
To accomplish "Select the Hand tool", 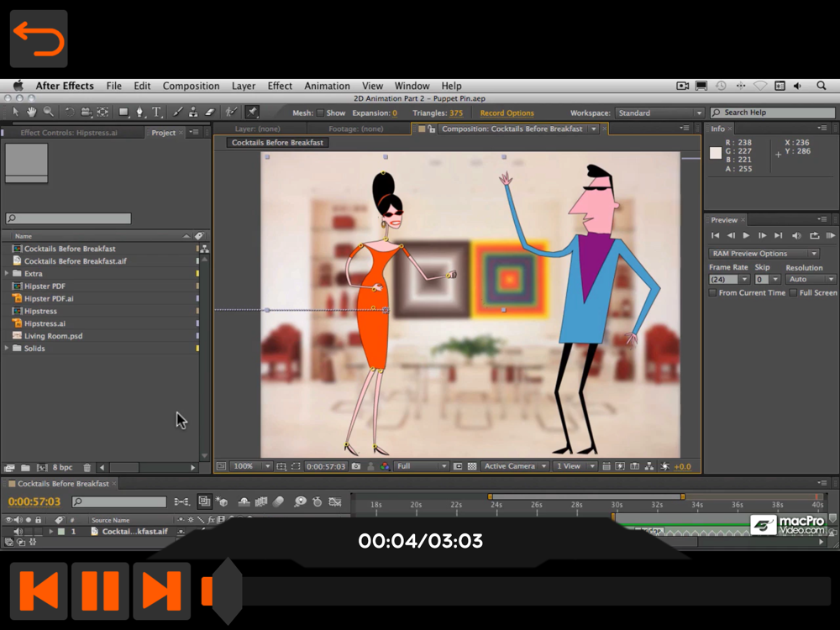I will click(x=32, y=112).
